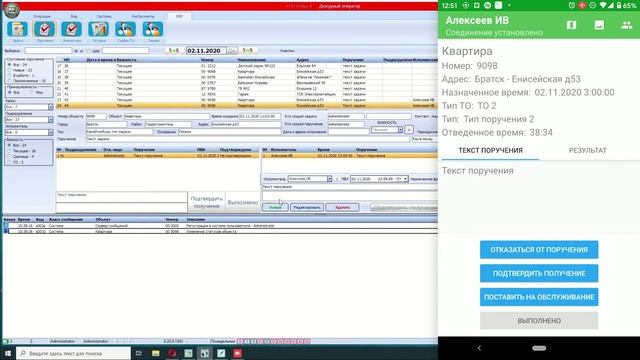This screenshot has width=640, height=360.
Task: Tap the Android back navigation arrow
Action: 480,348
